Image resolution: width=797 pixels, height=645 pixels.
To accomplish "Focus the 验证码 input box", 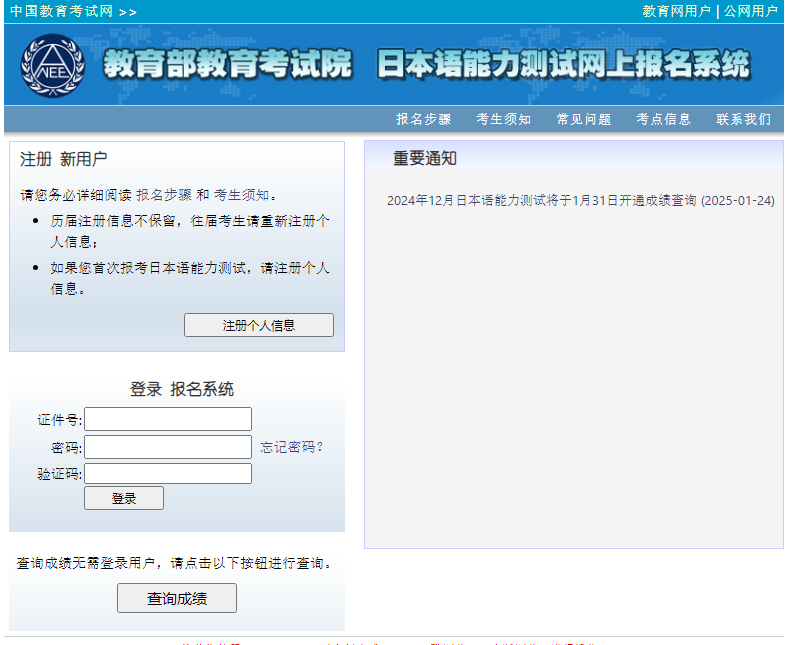I will (x=168, y=473).
